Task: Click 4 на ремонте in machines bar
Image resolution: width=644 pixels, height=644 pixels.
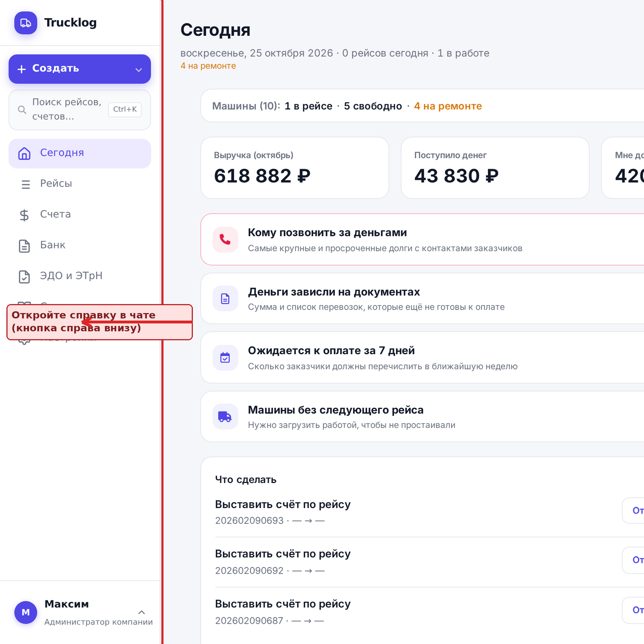Action: click(448, 106)
